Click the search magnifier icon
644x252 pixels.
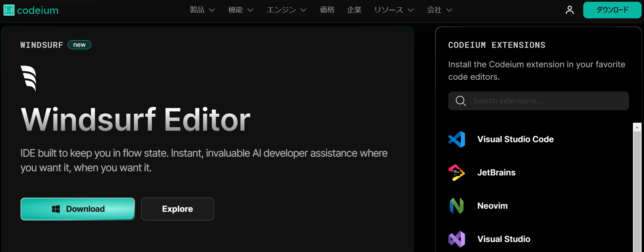460,101
